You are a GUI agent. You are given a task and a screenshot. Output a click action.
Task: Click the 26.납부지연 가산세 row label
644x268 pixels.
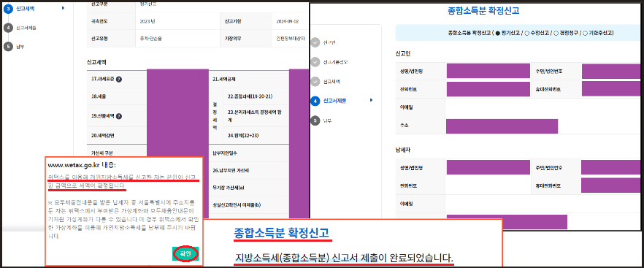[230, 170]
